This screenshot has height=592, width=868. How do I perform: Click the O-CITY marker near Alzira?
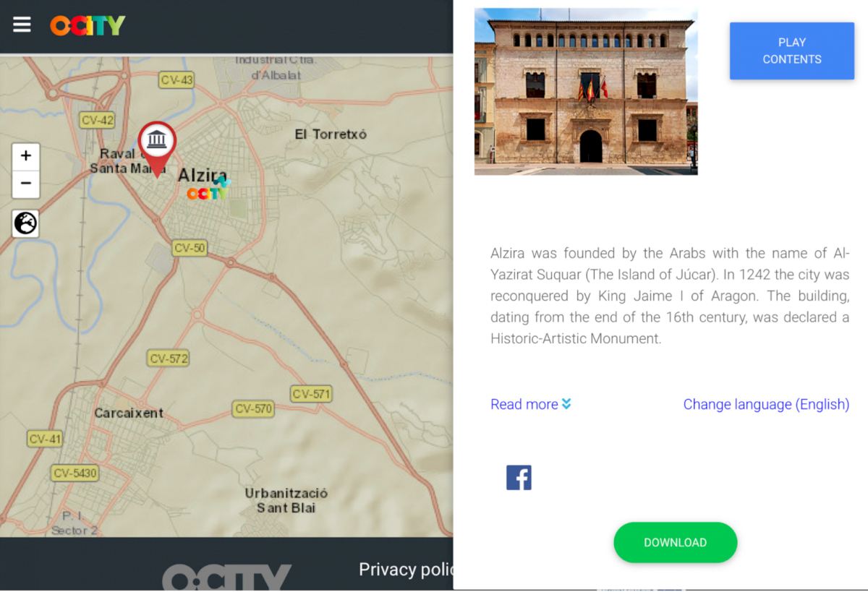(208, 192)
